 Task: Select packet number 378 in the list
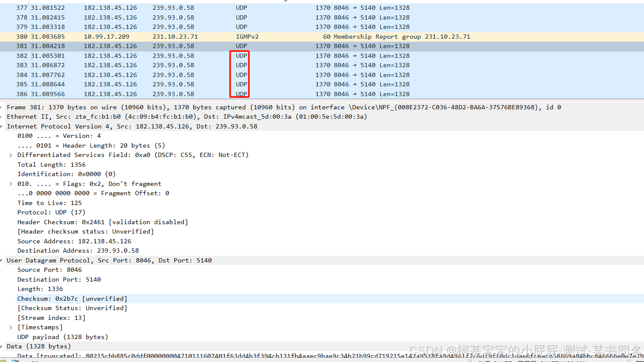(x=322, y=17)
